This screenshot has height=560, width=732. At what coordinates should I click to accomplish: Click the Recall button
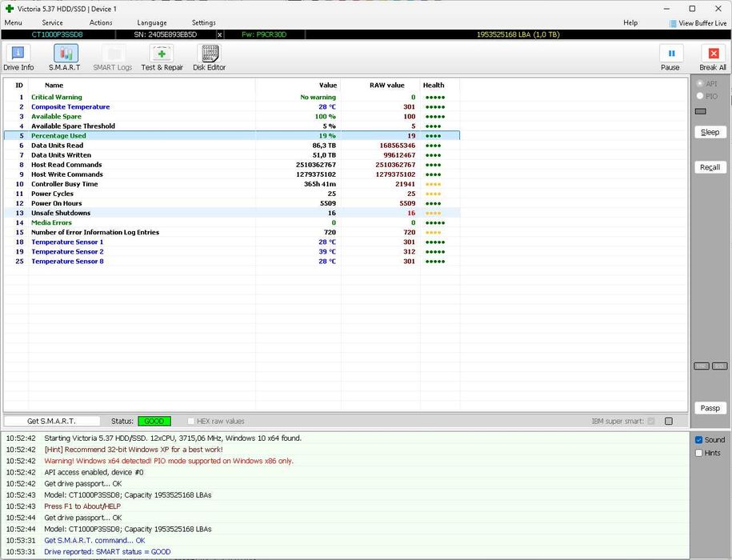(x=710, y=167)
